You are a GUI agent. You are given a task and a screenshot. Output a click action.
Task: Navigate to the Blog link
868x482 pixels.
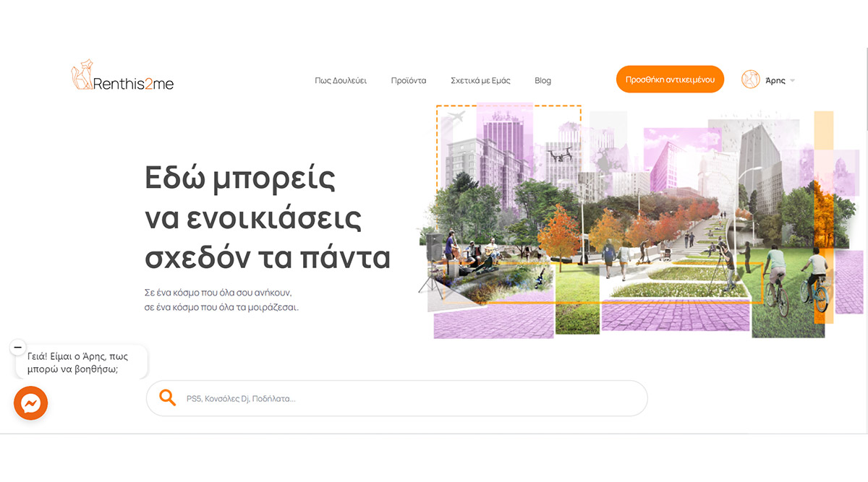click(542, 80)
